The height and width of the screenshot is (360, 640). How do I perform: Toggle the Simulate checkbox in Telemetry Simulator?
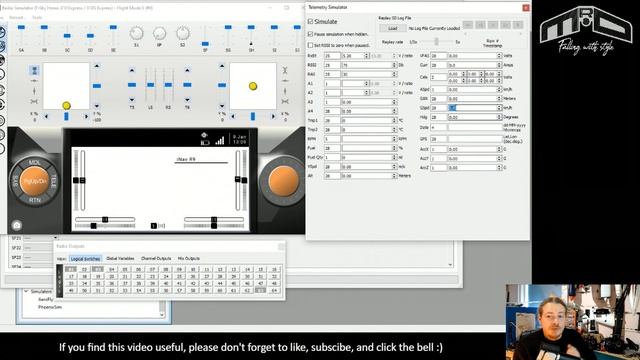pyautogui.click(x=310, y=21)
